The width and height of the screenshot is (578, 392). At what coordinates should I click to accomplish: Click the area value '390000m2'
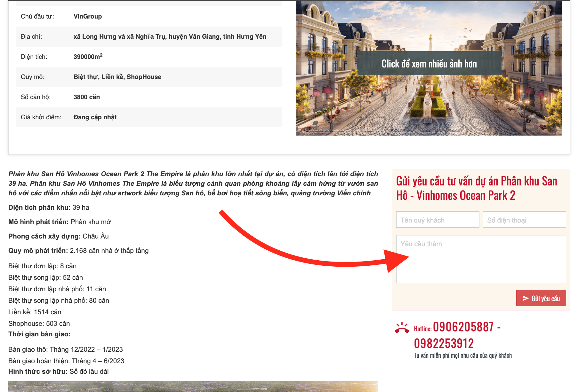[x=88, y=56]
